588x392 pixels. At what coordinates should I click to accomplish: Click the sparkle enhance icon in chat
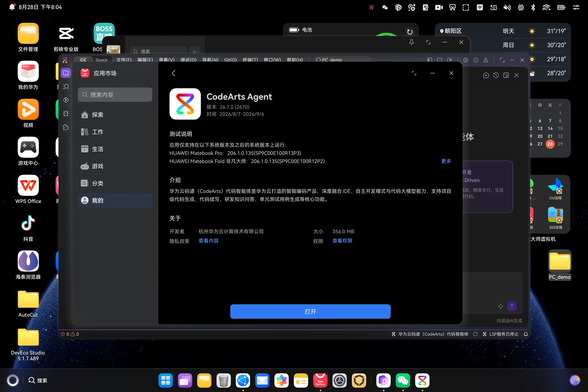point(501,306)
